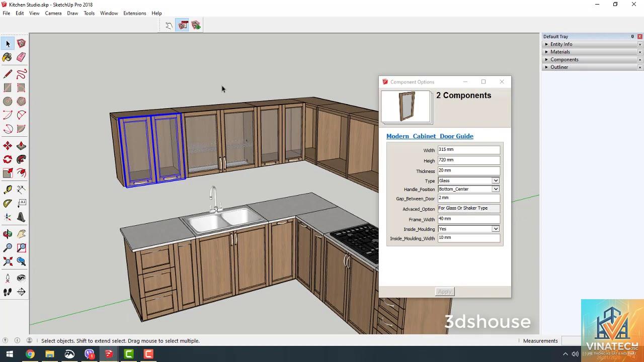Activate the Line pencil tool
The height and width of the screenshot is (362, 644).
pyautogui.click(x=8, y=74)
